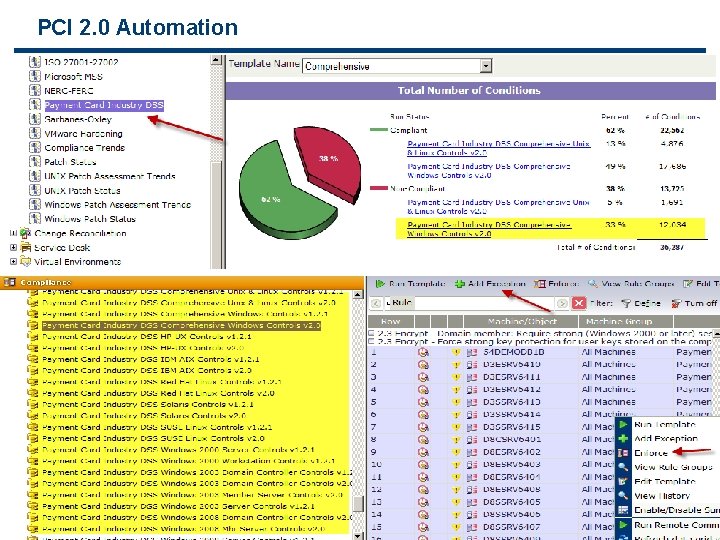The height and width of the screenshot is (540, 720).
Task: Click the status clock icon in row 1
Action: [423, 352]
